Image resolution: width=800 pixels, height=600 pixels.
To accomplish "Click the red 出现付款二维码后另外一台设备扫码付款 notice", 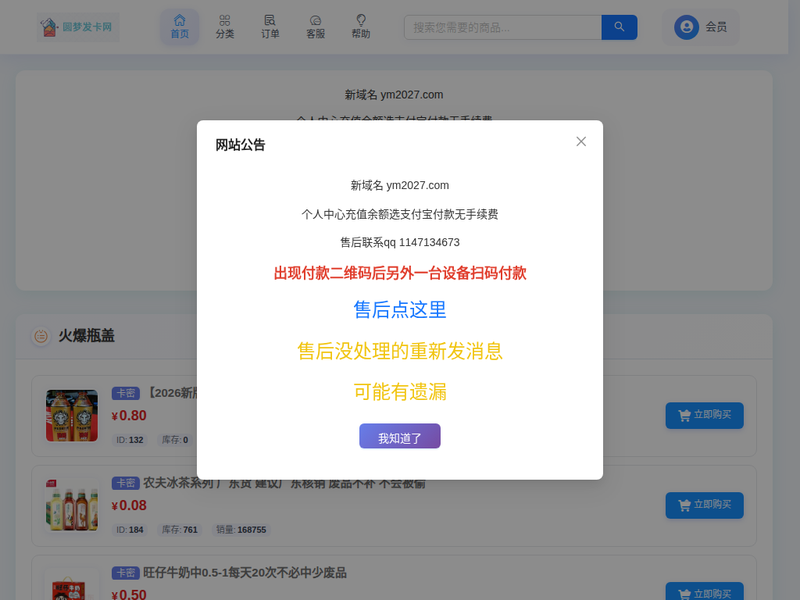I will 399,273.
